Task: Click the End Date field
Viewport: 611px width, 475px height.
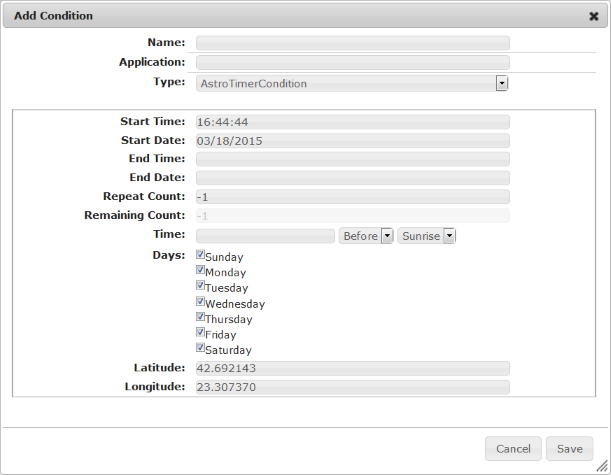Action: 352,178
